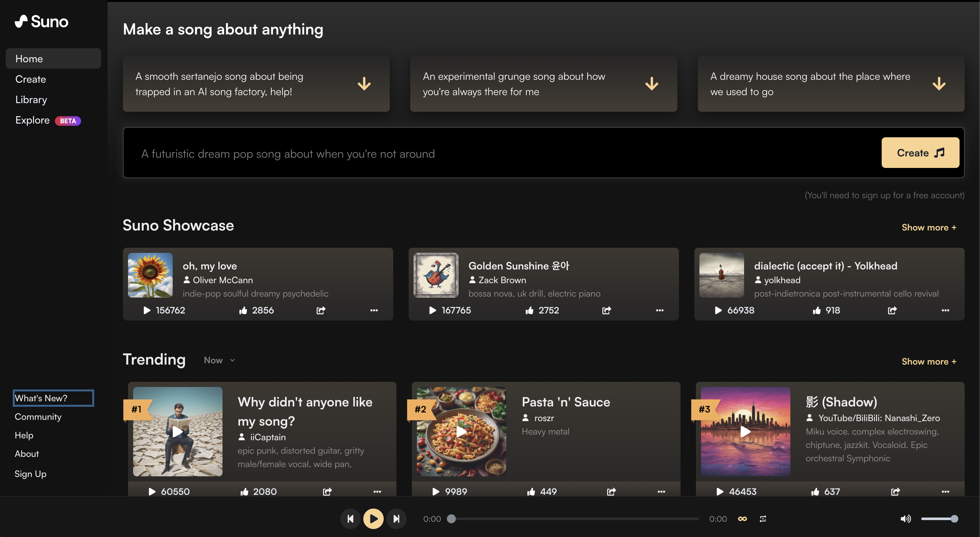Open the three-dots menu on dialectic card
The width and height of the screenshot is (980, 537).
click(945, 311)
